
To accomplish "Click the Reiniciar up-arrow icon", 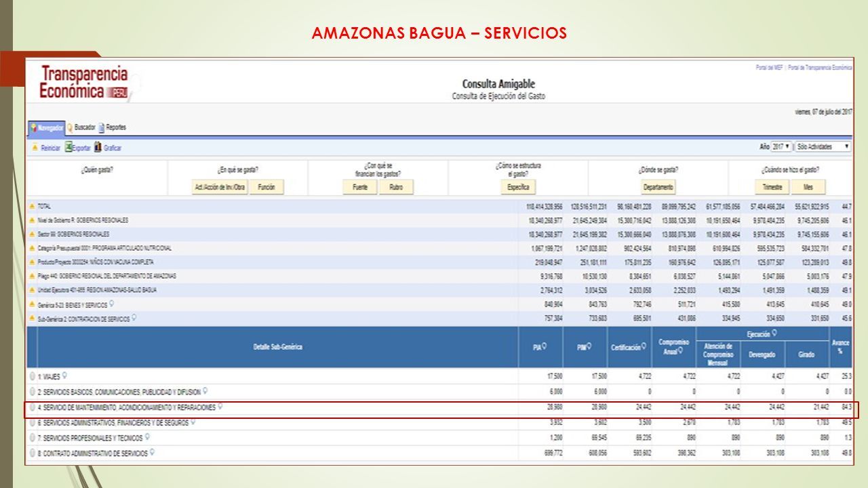I will [35, 148].
